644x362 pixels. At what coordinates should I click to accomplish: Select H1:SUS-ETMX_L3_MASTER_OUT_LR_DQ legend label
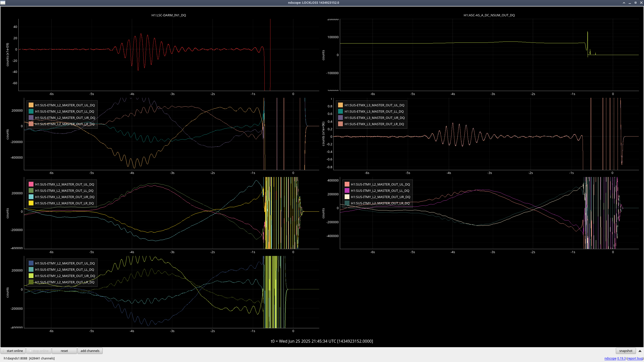click(374, 124)
